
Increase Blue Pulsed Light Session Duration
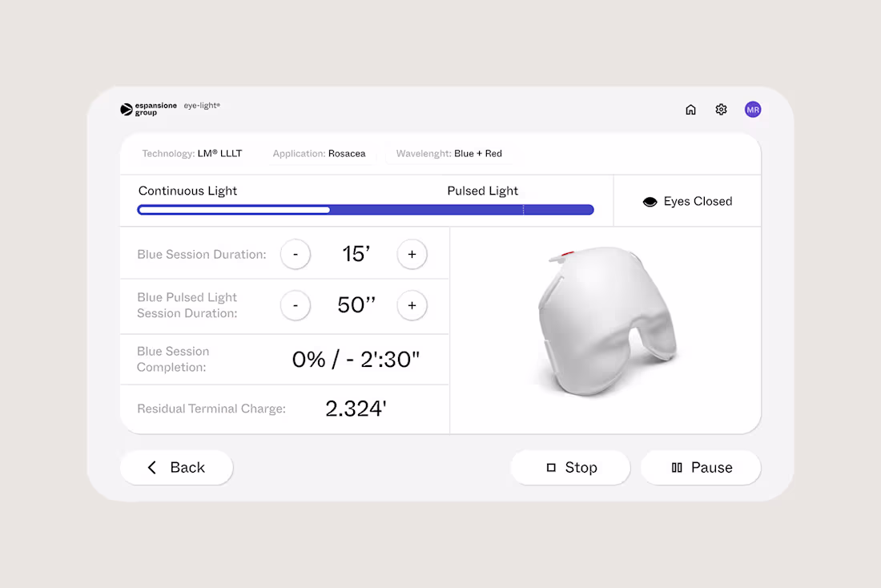pos(412,305)
